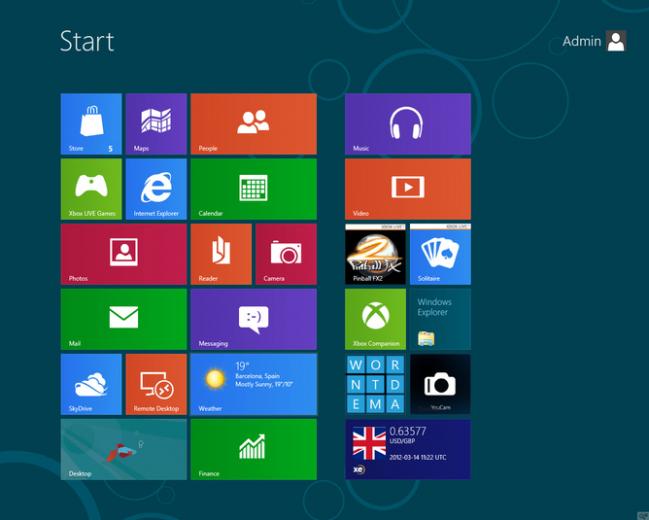This screenshot has height=520, width=649.
Task: Open Xbox Companion tile
Action: tap(375, 319)
